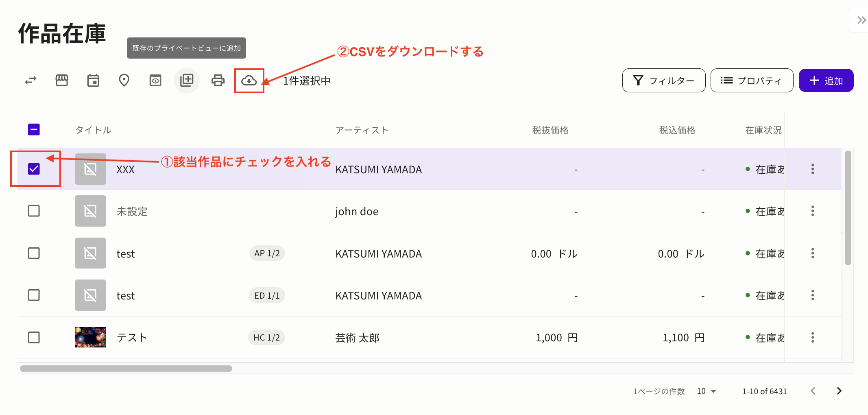Viewport: 868px width, 415px height.
Task: Click the test ED 1/1 placeholder thumbnail
Action: click(90, 295)
